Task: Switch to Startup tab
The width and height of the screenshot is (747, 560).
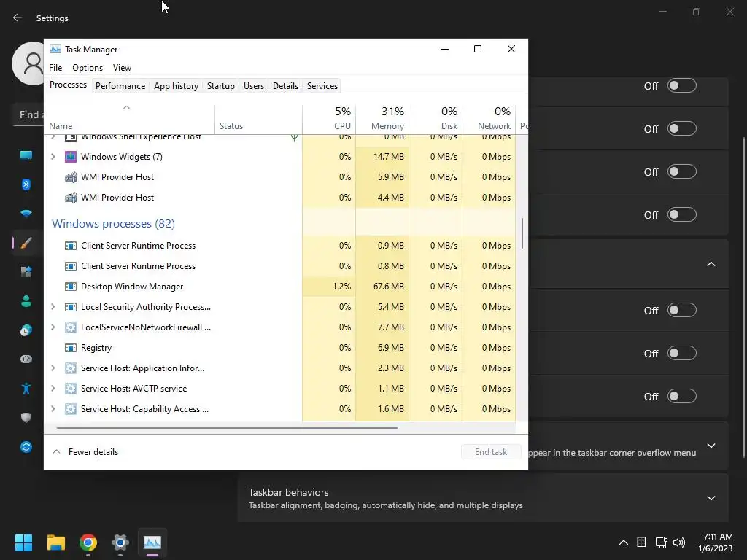Action: pyautogui.click(x=220, y=86)
